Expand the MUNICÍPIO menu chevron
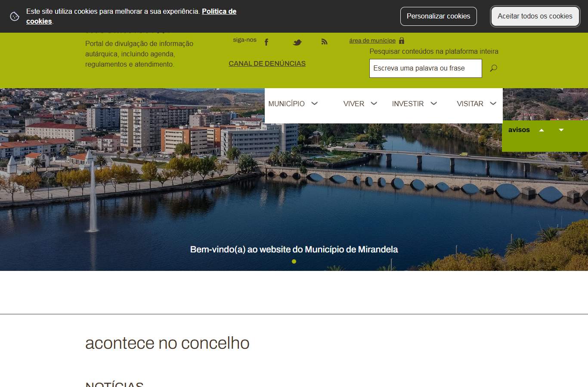The height and width of the screenshot is (387, 588). [315, 104]
